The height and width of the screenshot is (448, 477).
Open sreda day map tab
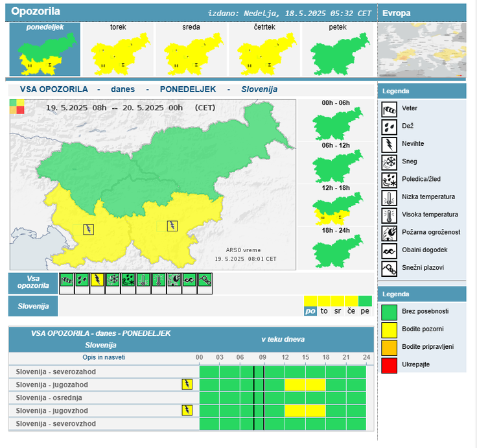[x=191, y=49]
